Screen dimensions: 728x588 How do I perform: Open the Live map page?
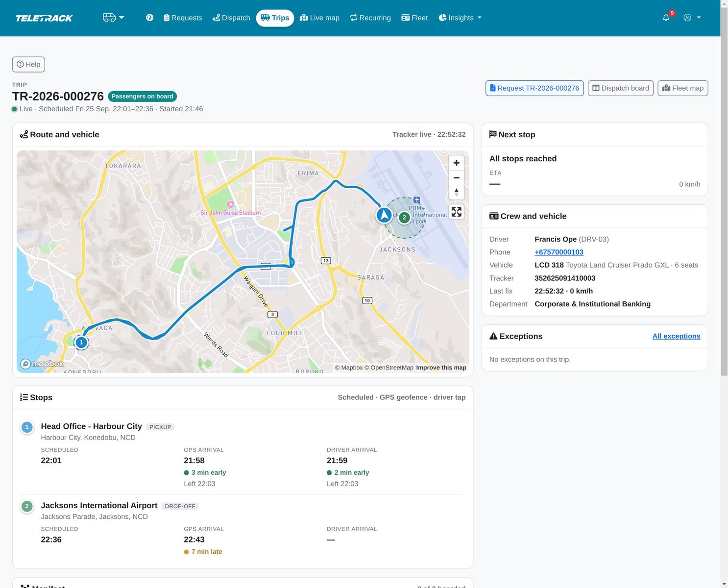click(319, 18)
